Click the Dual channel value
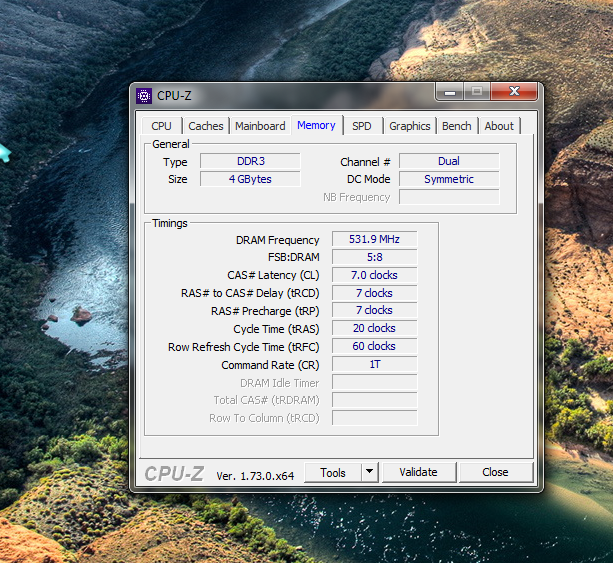Screen dimensions: 613x563 (449, 161)
